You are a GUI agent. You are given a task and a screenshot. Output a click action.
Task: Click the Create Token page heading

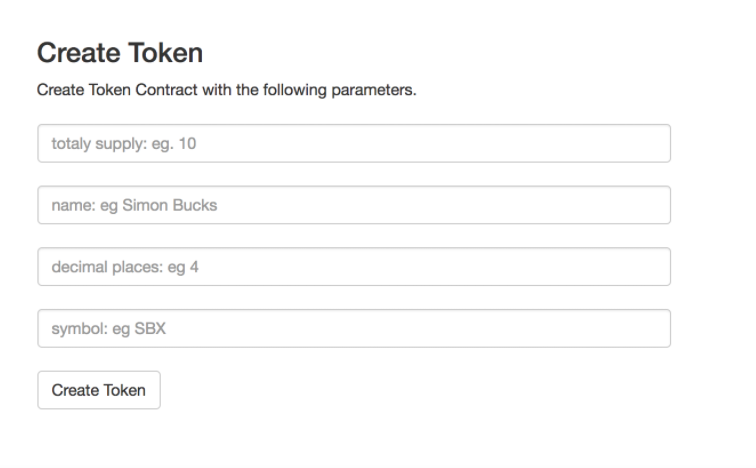point(120,53)
